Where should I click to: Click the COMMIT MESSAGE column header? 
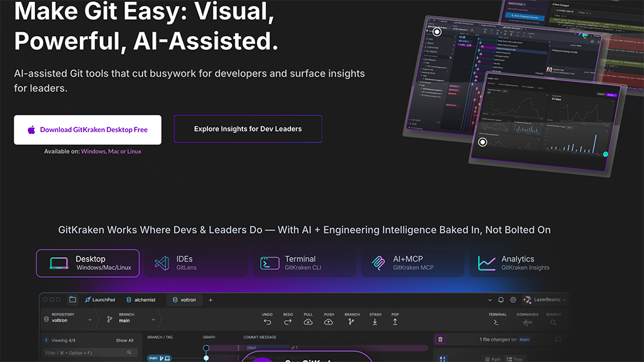(260, 338)
